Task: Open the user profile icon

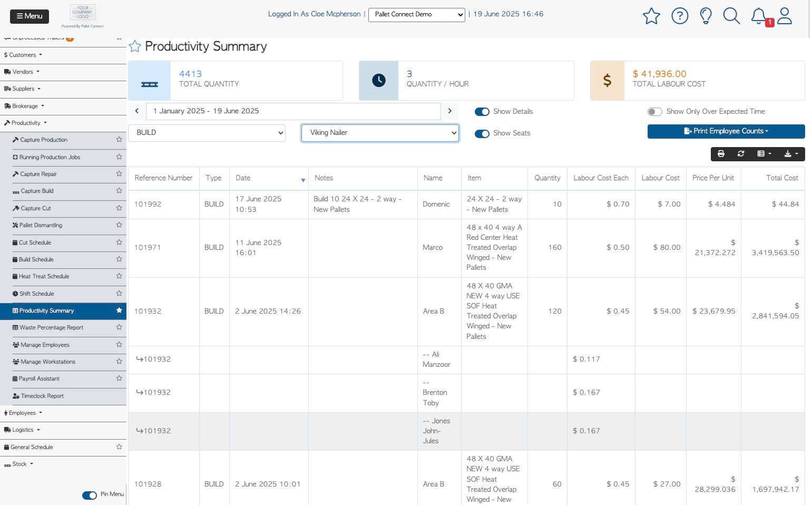Action: click(785, 16)
